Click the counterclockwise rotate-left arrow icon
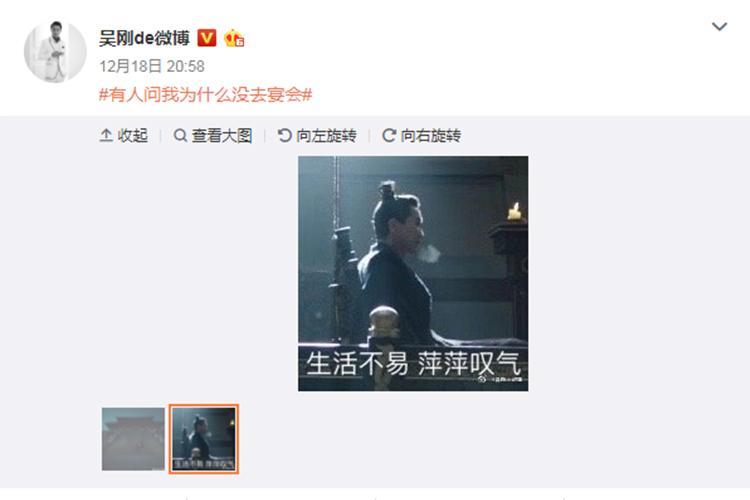The width and height of the screenshot is (750, 500). click(x=285, y=135)
